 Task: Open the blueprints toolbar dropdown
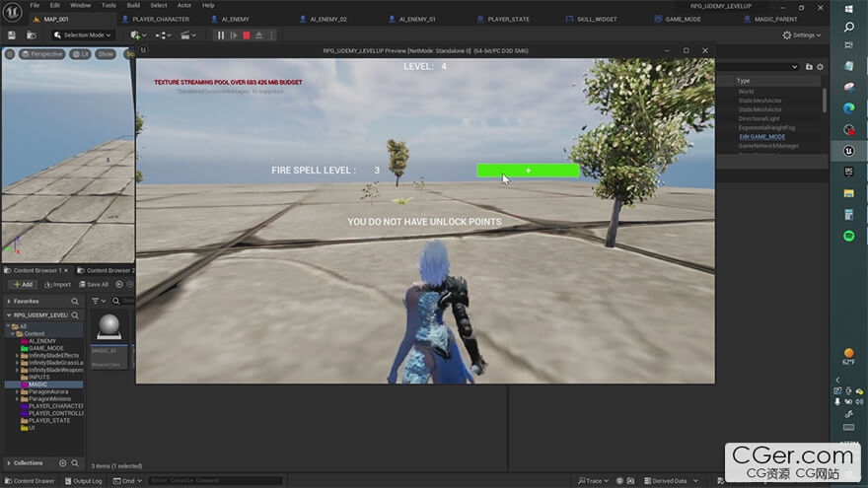point(164,35)
